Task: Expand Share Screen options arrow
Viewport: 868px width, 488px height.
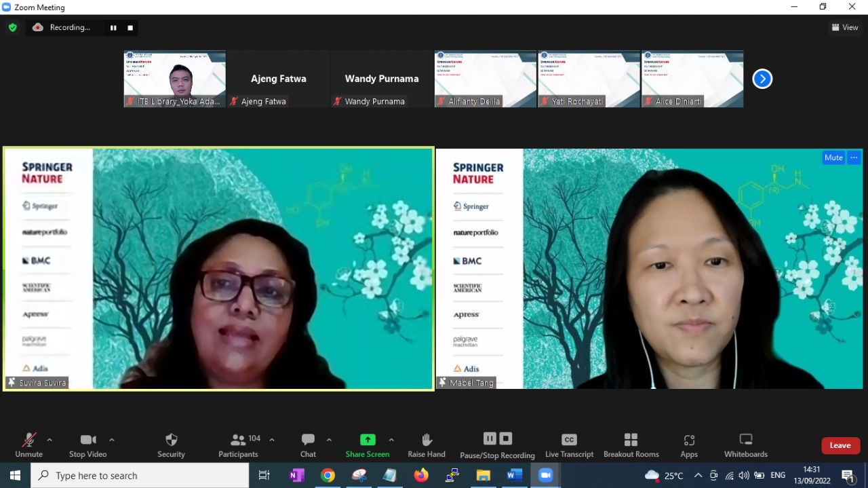Action: coord(391,440)
